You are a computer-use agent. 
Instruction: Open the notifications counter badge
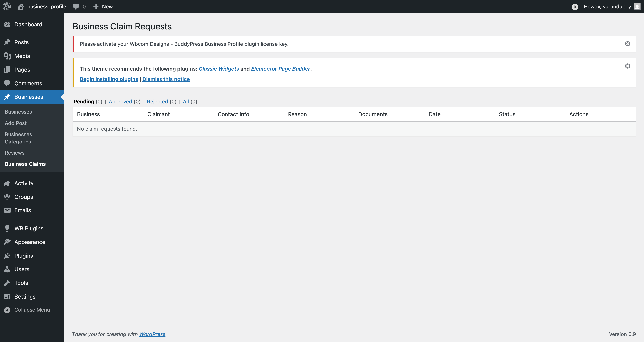pos(575,7)
